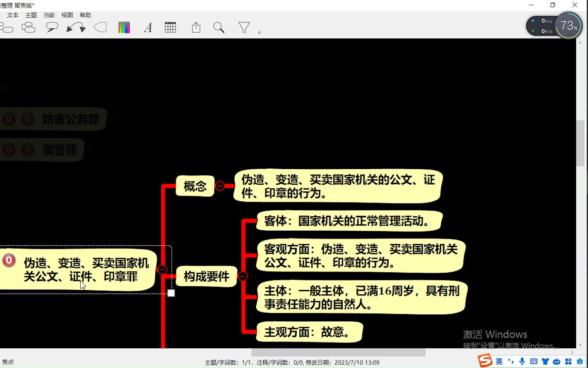Expand the 妨害公务罪 topic
The height and width of the screenshot is (368, 588).
(x=113, y=119)
